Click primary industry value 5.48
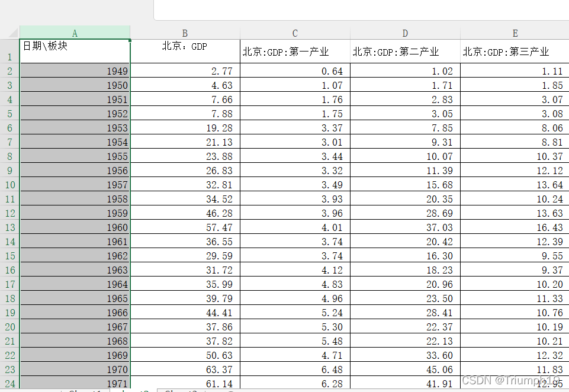Screen dimensions: 569x392 coord(295,341)
